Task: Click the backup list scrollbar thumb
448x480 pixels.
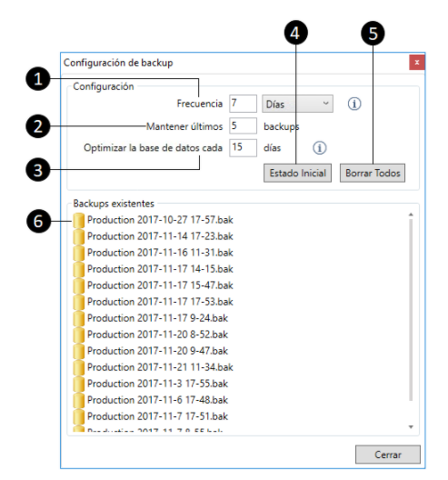Action: [411, 310]
